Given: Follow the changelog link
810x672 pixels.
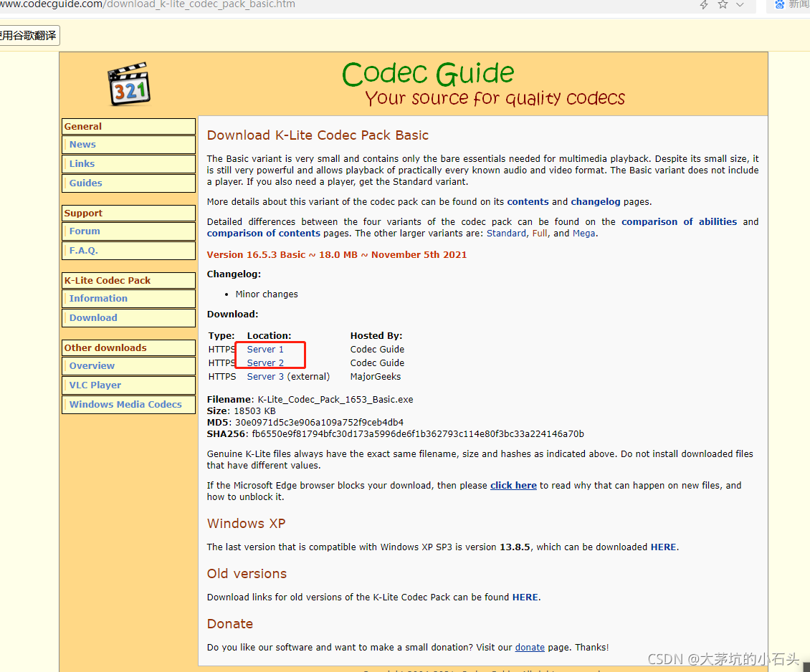Looking at the screenshot, I should pos(596,202).
